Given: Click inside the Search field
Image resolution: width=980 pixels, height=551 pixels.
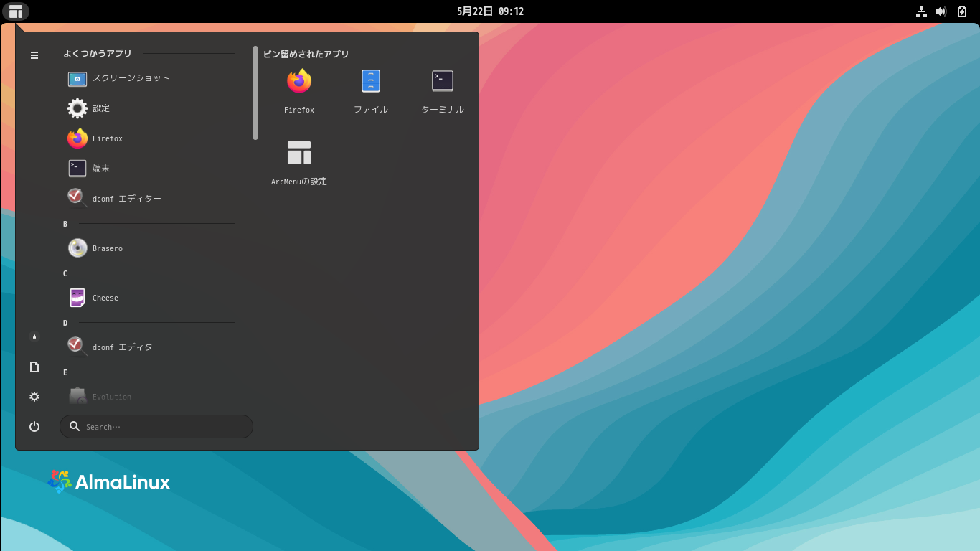Looking at the screenshot, I should (x=156, y=426).
